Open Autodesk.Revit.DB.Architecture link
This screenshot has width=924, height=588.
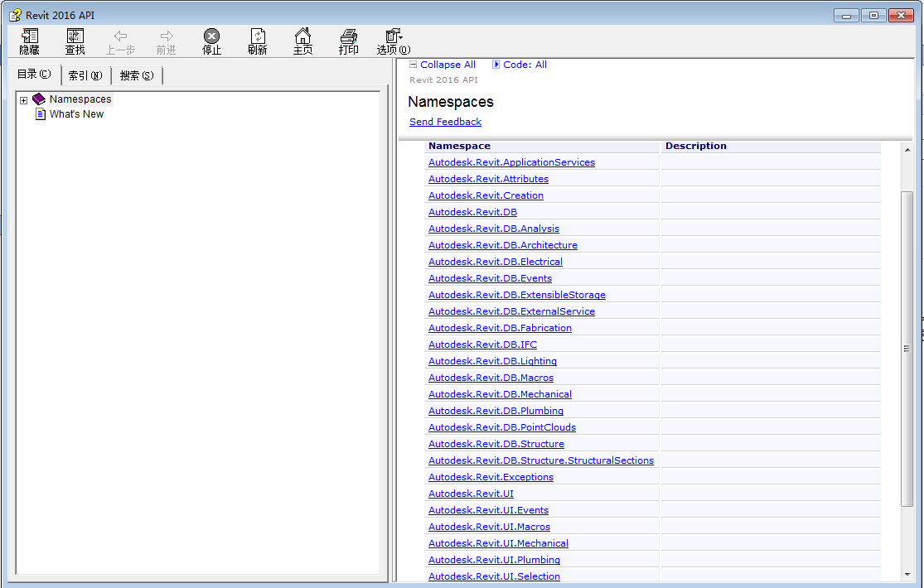pyautogui.click(x=503, y=244)
